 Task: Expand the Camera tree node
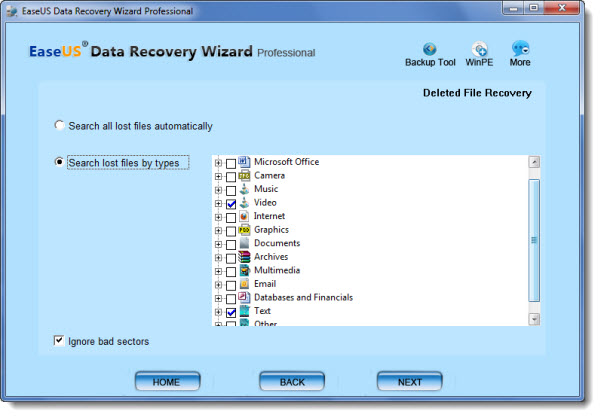pyautogui.click(x=218, y=176)
